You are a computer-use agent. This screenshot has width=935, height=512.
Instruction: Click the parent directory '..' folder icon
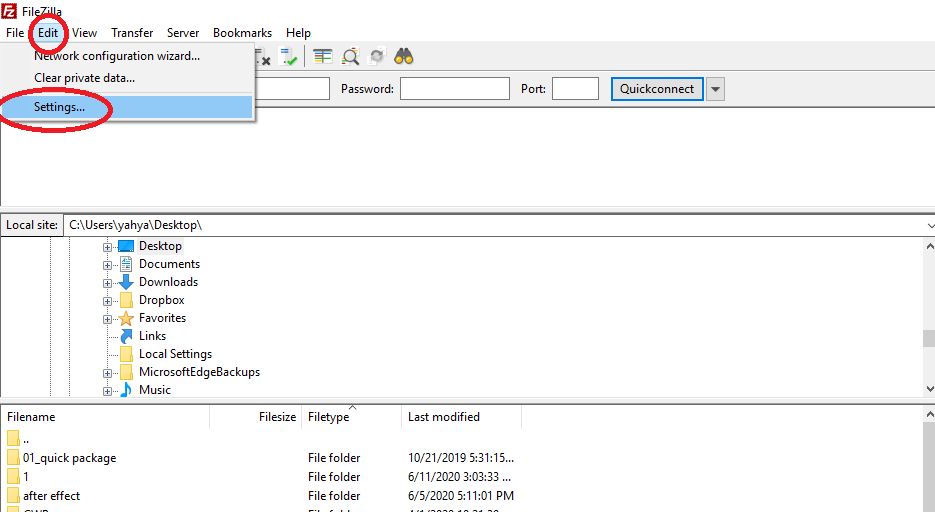(x=13, y=439)
